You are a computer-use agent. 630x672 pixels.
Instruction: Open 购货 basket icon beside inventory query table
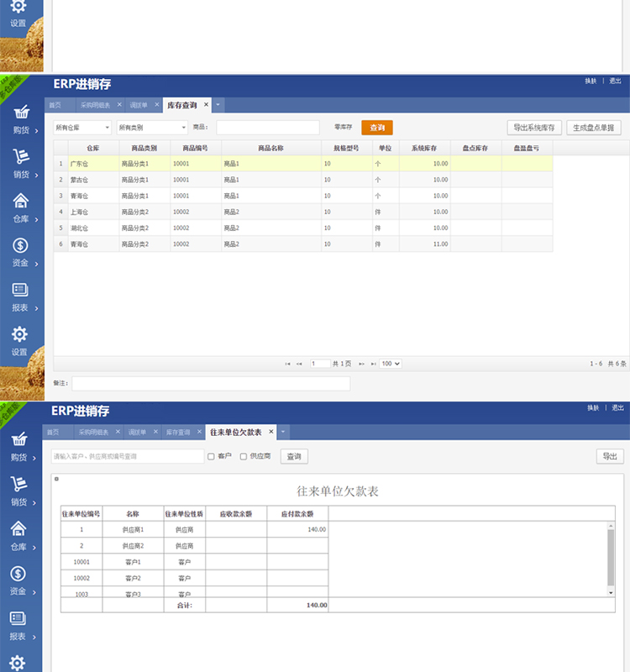(20, 113)
